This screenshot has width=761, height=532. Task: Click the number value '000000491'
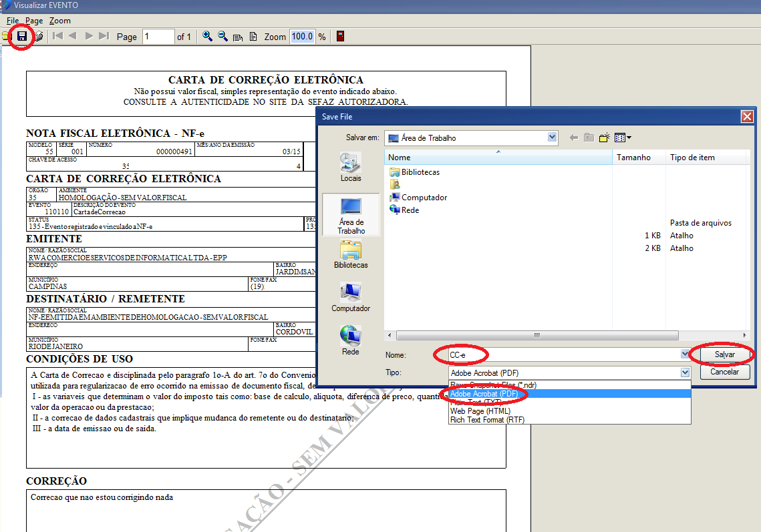pyautogui.click(x=174, y=152)
